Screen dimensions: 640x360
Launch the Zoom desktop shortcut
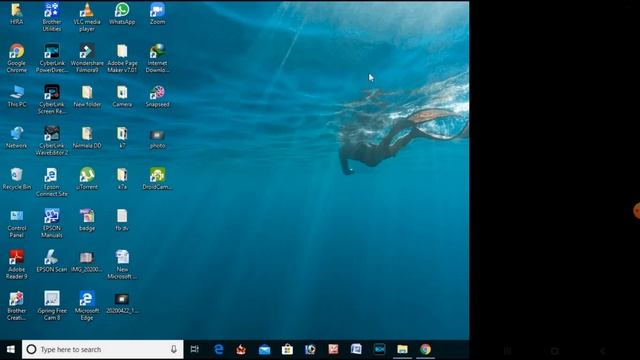[157, 13]
